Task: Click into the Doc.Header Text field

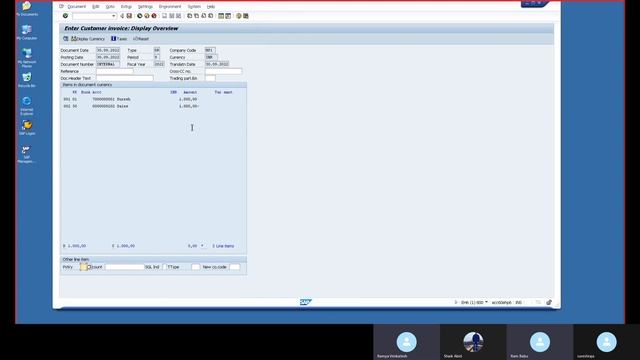Action: [125, 78]
